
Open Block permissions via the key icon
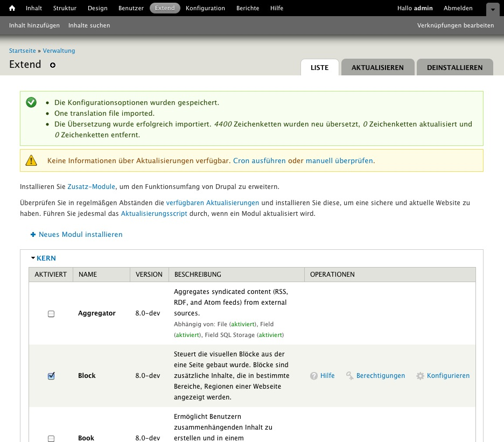[350, 376]
